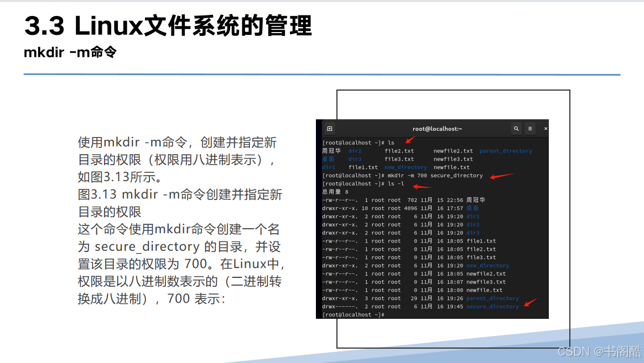The height and width of the screenshot is (363, 644).
Task: Select file3.txt name in the ls -l listing
Action: (481, 257)
